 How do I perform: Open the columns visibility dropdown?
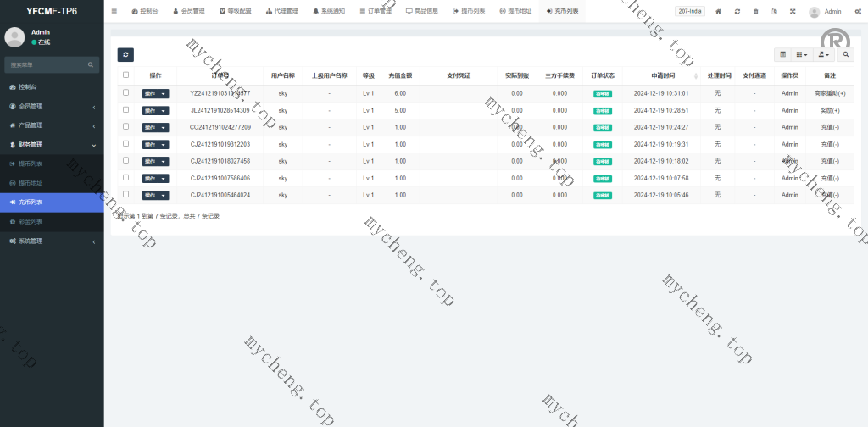pyautogui.click(x=801, y=54)
